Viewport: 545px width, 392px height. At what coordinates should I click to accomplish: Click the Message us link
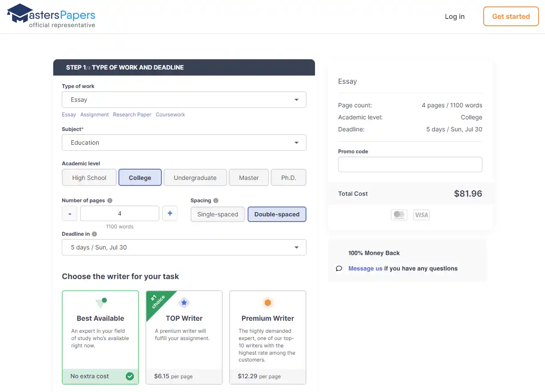[x=365, y=268]
